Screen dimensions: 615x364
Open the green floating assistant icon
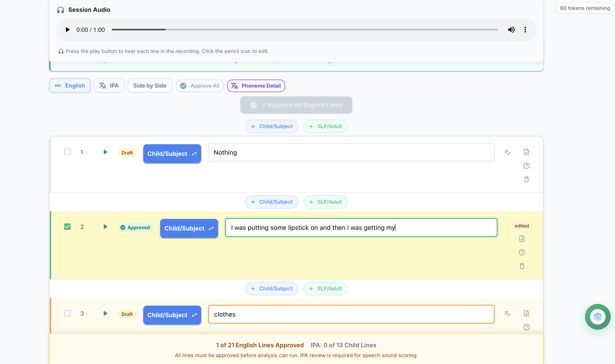598,317
